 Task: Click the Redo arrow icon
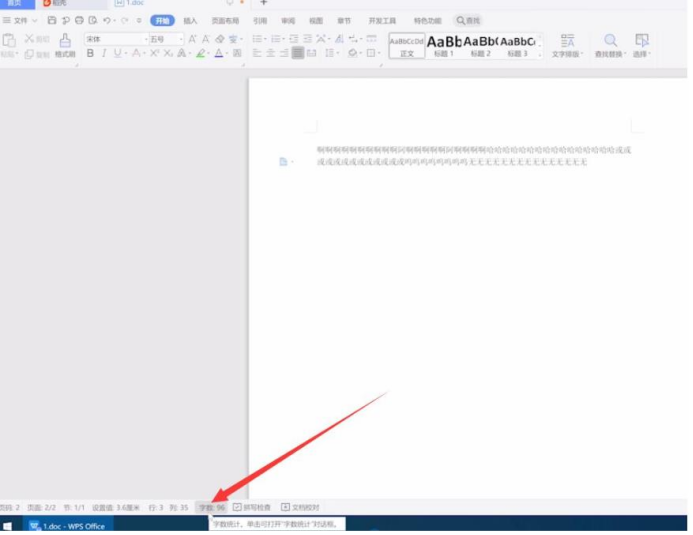(x=125, y=20)
